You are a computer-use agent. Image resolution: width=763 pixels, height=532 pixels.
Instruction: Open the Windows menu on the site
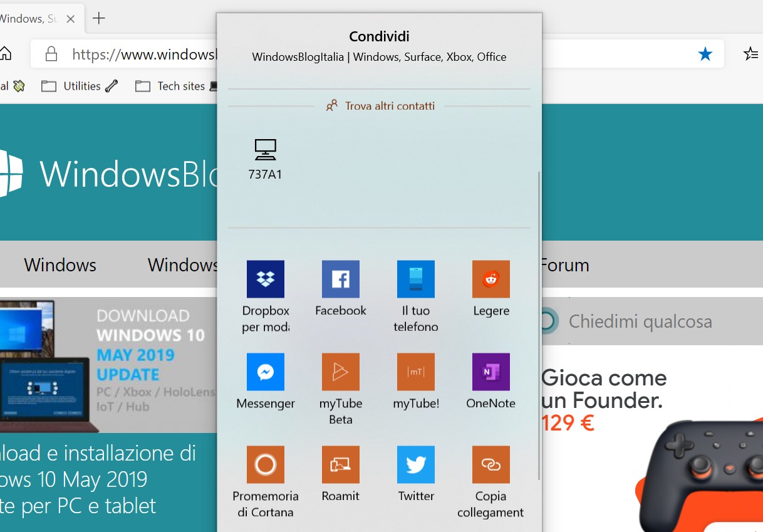[60, 265]
